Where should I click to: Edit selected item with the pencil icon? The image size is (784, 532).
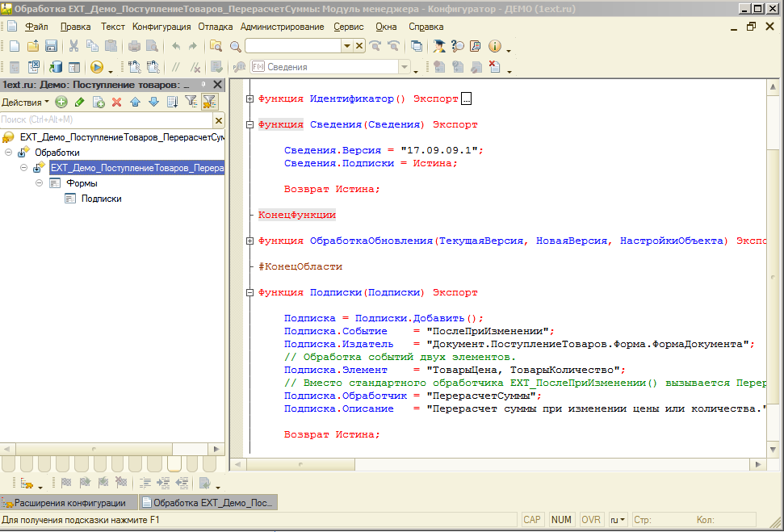[79, 103]
